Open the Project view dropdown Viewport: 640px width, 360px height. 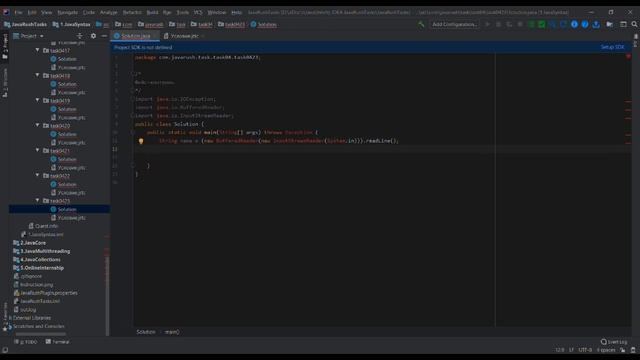29,36
